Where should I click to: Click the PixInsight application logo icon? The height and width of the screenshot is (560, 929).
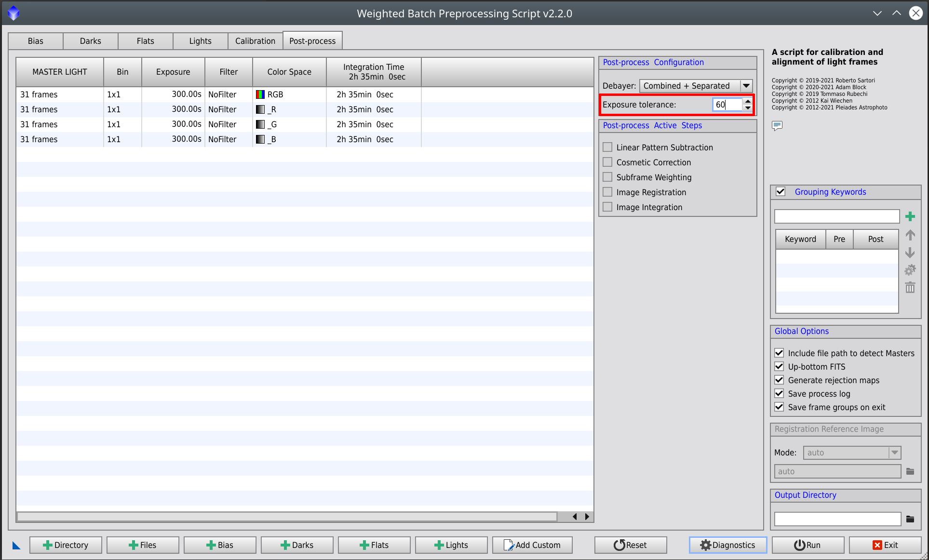point(13,12)
